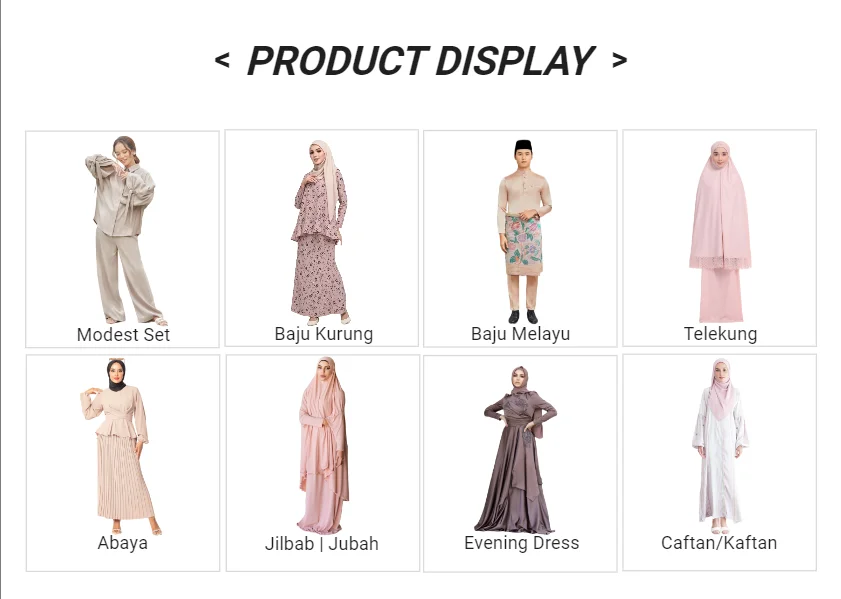Select the Telekung category label
This screenshot has width=841, height=599.
click(720, 334)
